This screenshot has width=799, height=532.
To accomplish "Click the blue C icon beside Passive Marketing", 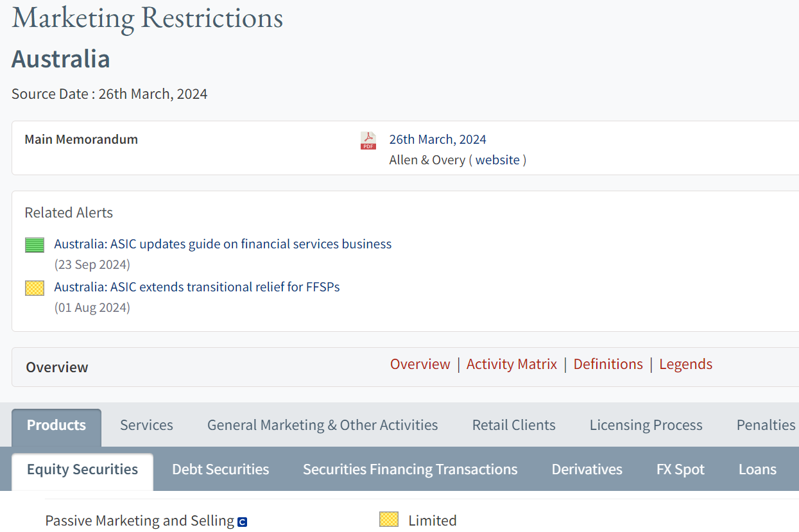I will coord(242,522).
